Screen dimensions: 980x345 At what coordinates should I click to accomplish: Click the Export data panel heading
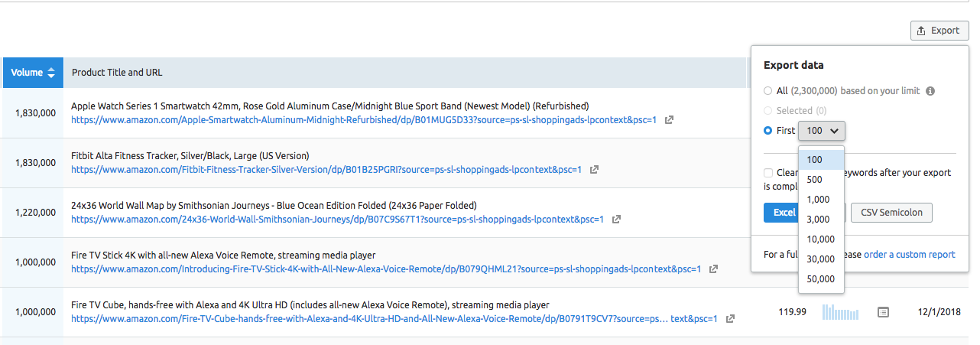point(793,66)
